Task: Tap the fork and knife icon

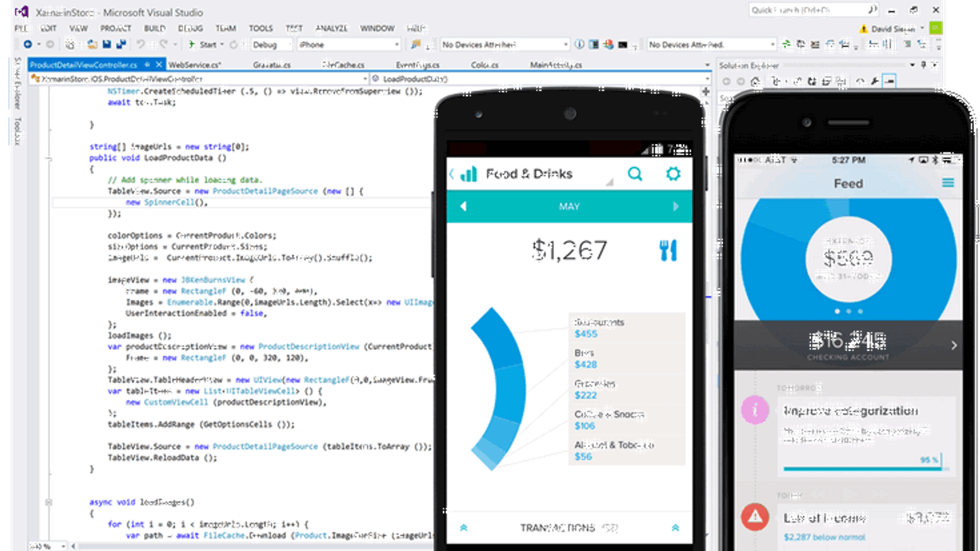Action: [x=668, y=250]
